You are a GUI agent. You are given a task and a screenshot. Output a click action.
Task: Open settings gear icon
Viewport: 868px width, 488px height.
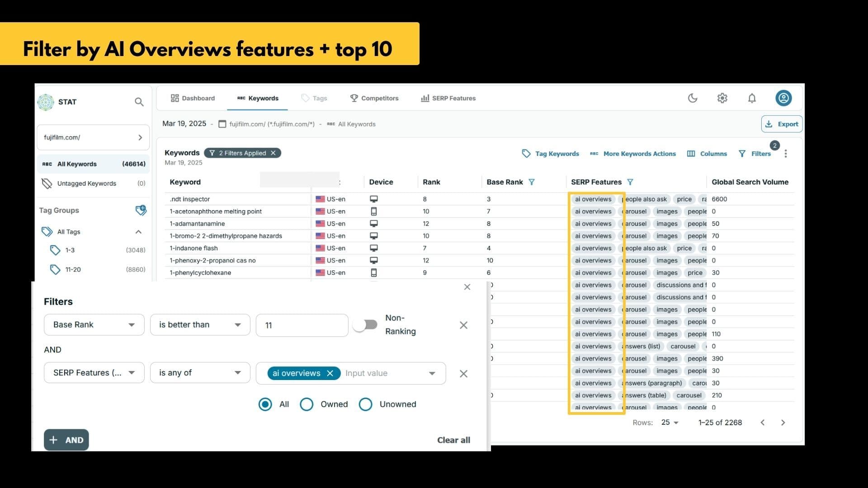click(x=722, y=98)
